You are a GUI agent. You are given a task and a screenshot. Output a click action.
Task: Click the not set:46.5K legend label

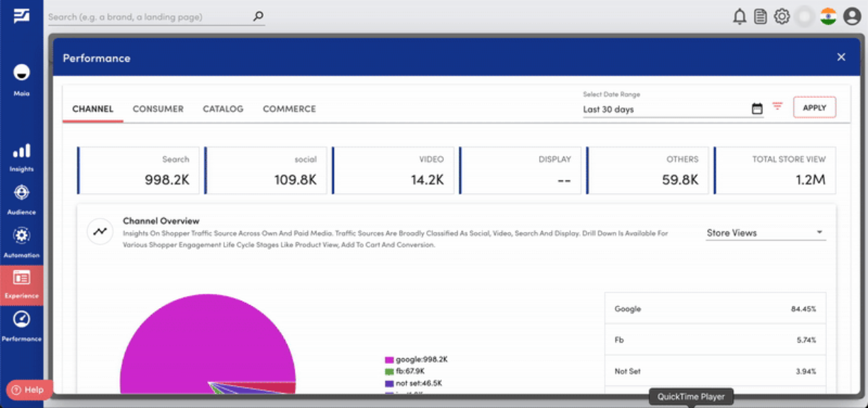coord(418,383)
